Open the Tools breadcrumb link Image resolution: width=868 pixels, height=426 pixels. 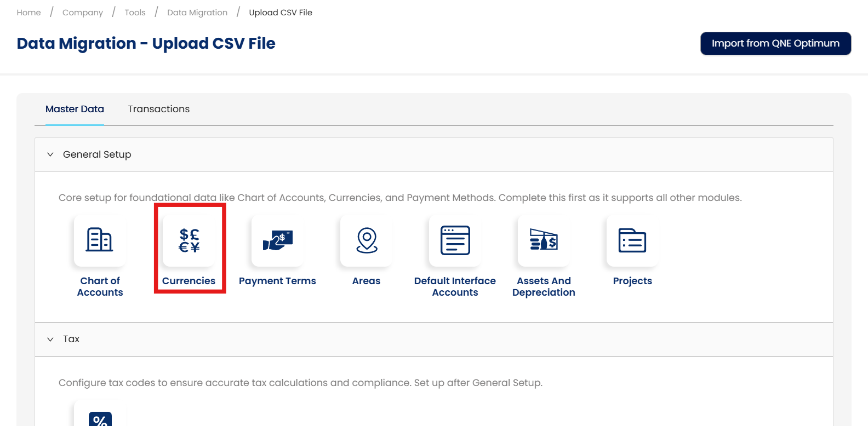[135, 13]
